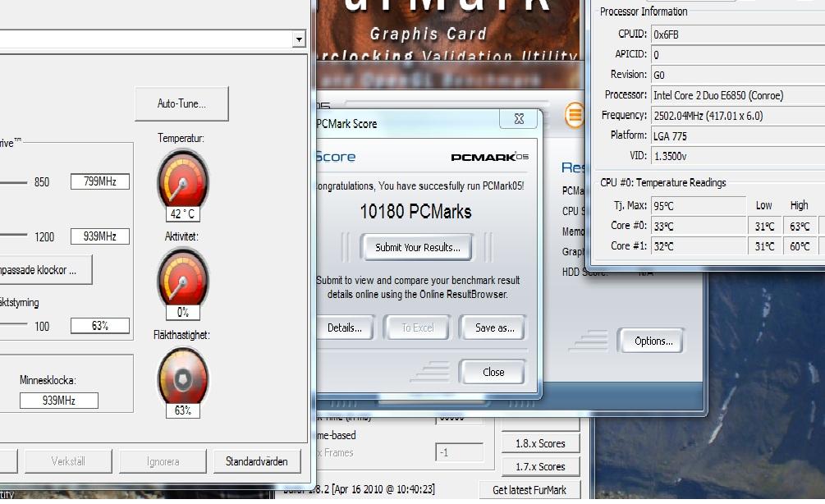Image resolution: width=825 pixels, height=504 pixels.
Task: Select the 939MHz memory clock slider field
Action: coord(100,236)
